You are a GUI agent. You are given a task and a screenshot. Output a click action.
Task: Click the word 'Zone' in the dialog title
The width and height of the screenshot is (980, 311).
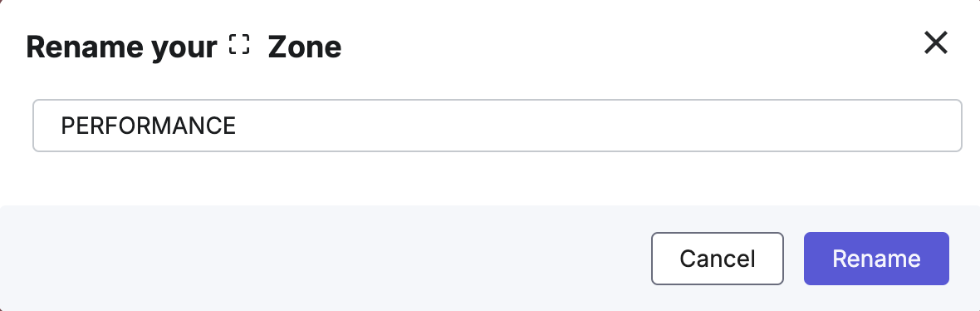[x=304, y=47]
